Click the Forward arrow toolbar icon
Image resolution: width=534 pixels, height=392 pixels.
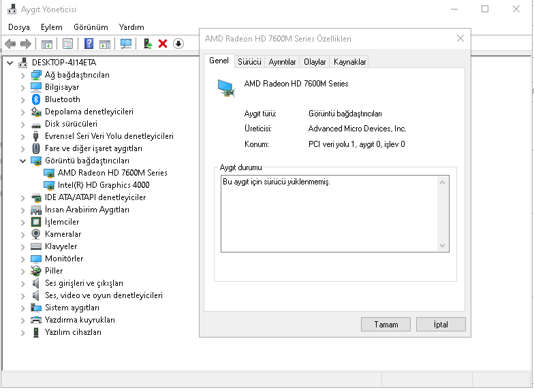[26, 44]
